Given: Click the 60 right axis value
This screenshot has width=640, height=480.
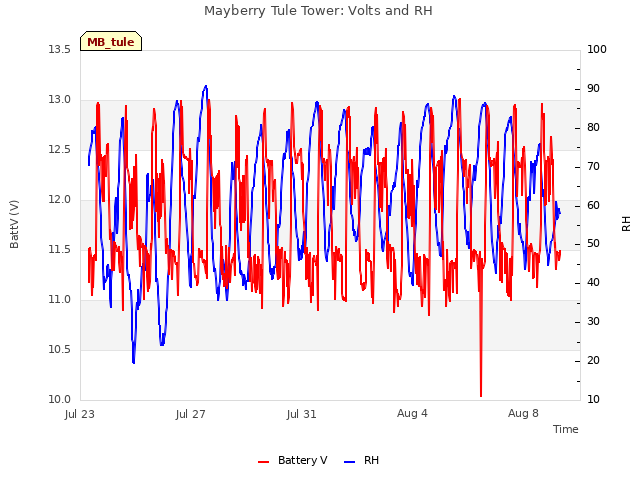Looking at the screenshot, I should tap(593, 205).
